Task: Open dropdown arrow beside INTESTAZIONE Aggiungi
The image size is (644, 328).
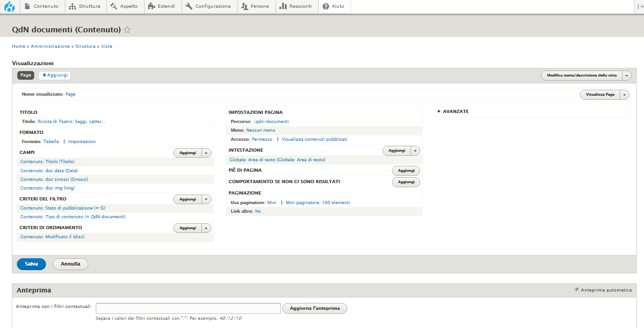Action: 415,150
